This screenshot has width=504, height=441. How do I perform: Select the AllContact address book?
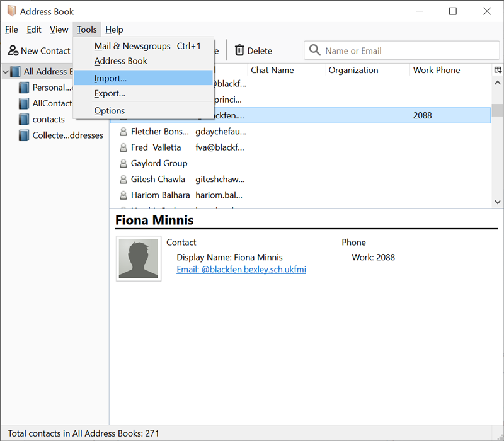point(45,103)
